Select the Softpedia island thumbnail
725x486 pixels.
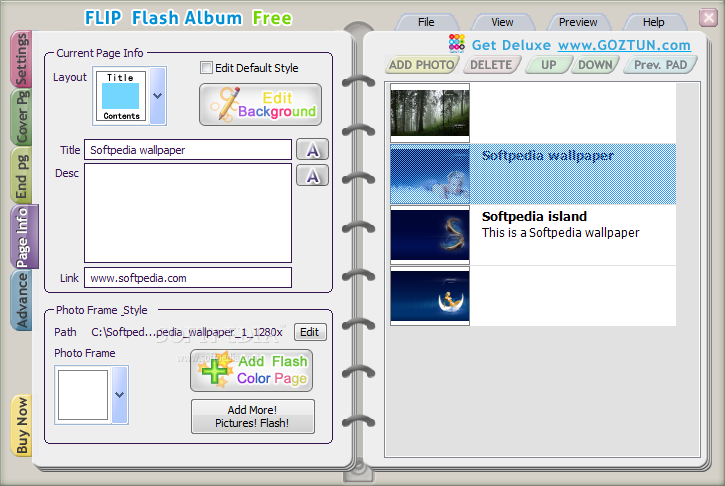[x=430, y=235]
